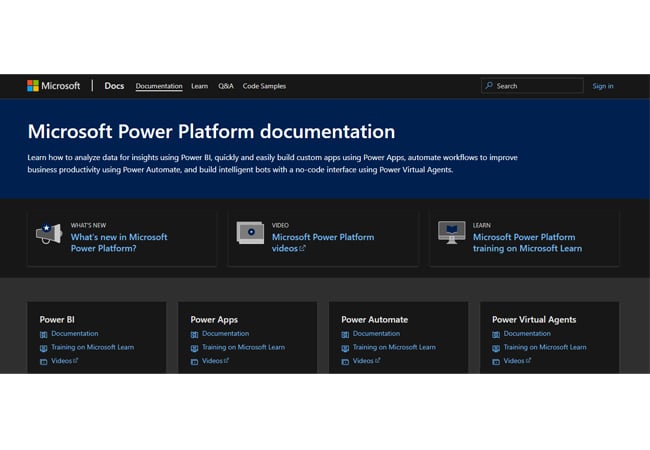Click the 'WHAT'S NEW' card label
Viewport: 650px width, 450px height.
[x=88, y=225]
